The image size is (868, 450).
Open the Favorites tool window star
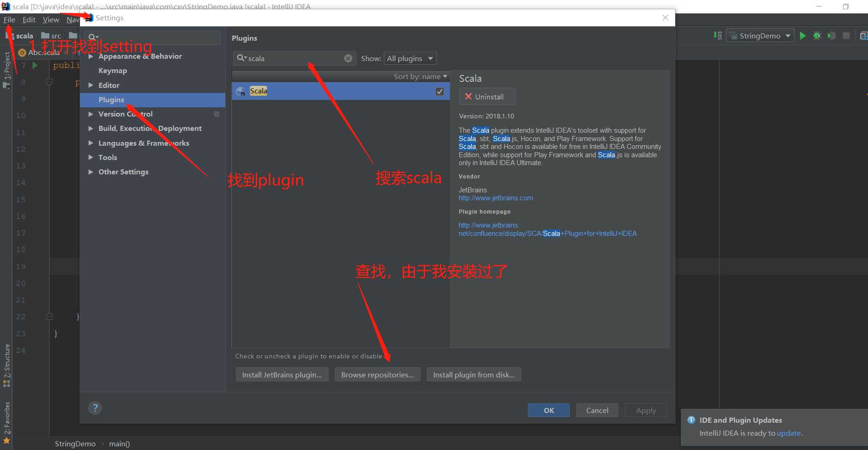pos(6,440)
